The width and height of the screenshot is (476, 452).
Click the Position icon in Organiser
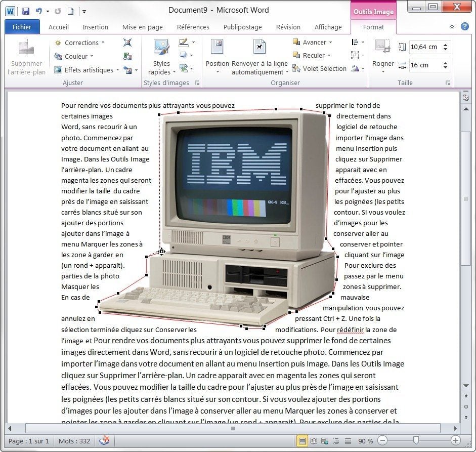click(x=217, y=47)
